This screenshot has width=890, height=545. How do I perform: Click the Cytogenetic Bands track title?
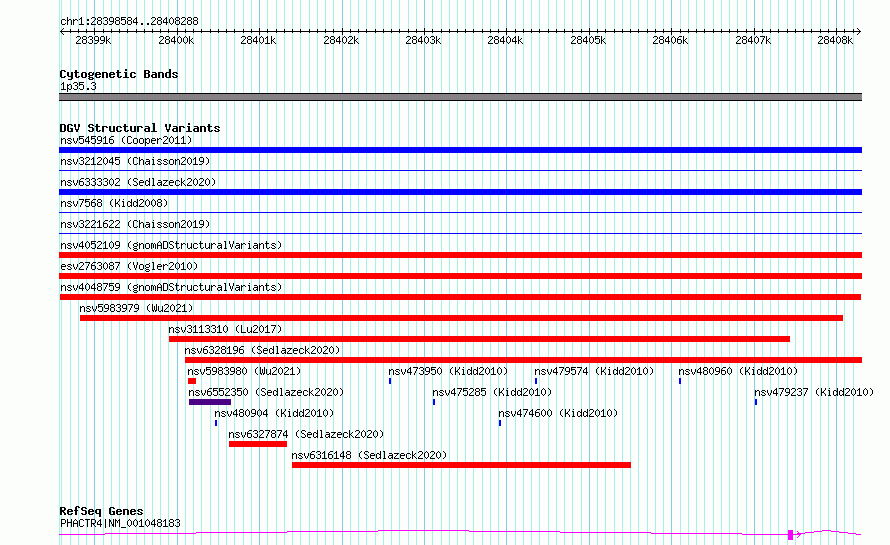119,74
